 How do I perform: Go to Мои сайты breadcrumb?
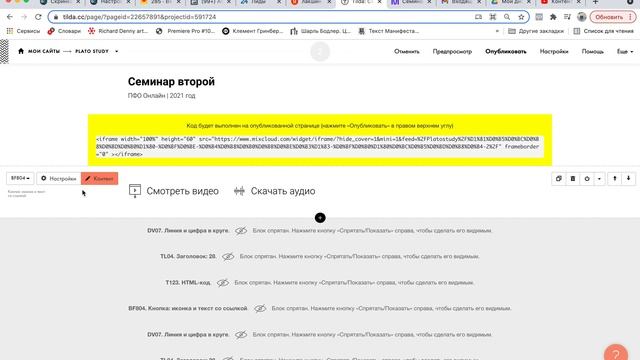click(44, 51)
